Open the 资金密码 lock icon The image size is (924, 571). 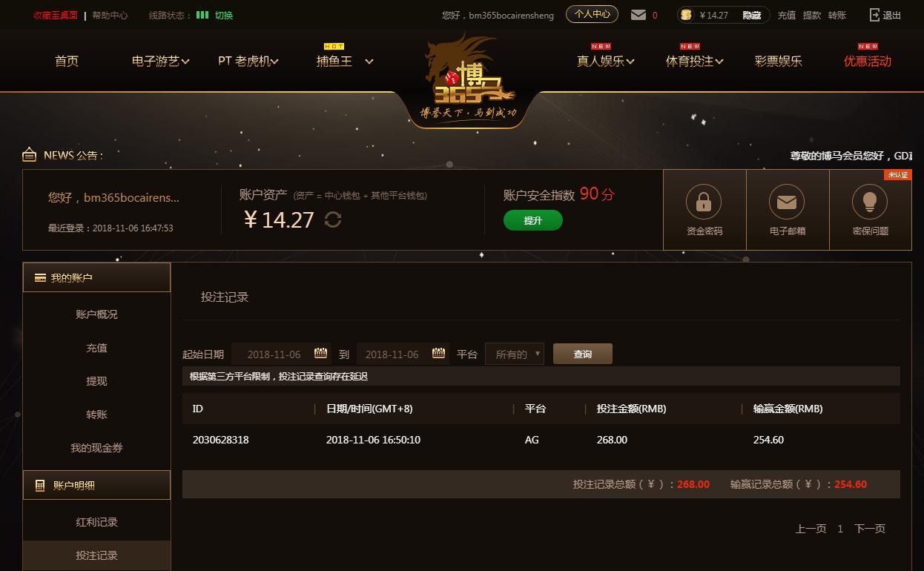click(x=704, y=202)
